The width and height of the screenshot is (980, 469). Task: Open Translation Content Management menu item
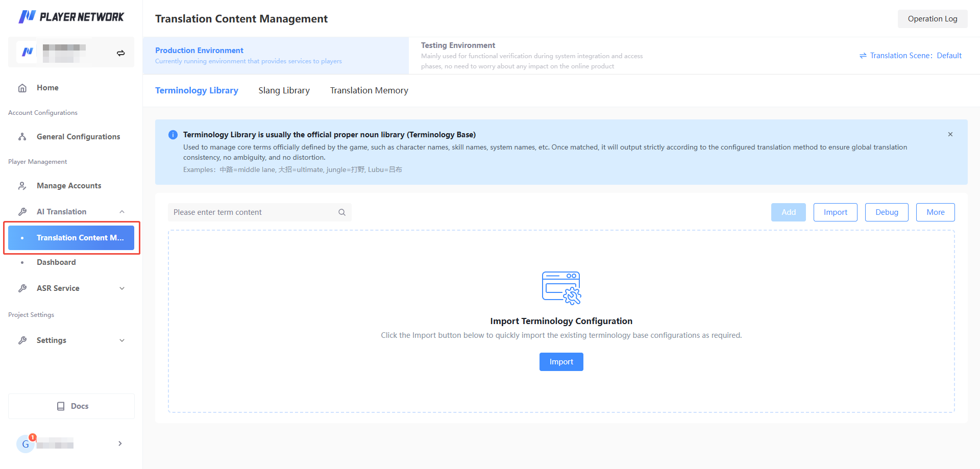71,238
